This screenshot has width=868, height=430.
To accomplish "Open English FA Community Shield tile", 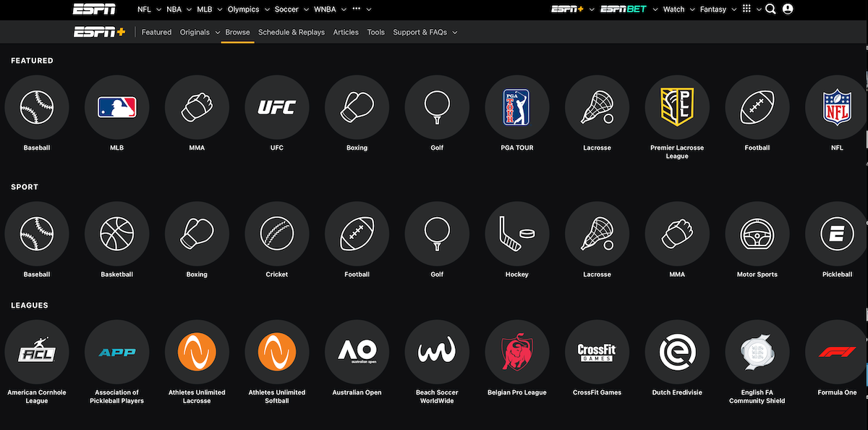I will click(757, 353).
